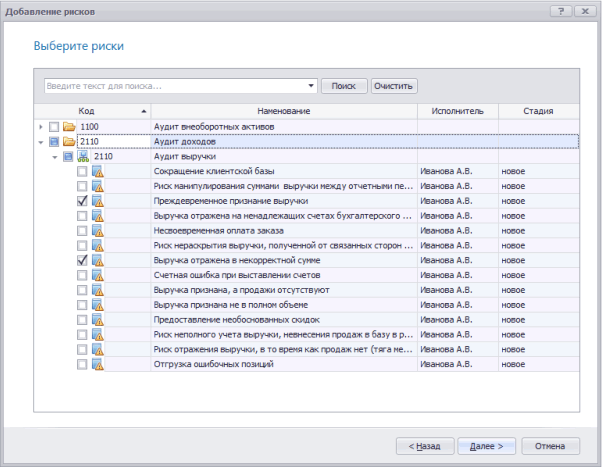Click risk icon for Сокращение клиентской базы
602x467 pixels.
(x=98, y=171)
